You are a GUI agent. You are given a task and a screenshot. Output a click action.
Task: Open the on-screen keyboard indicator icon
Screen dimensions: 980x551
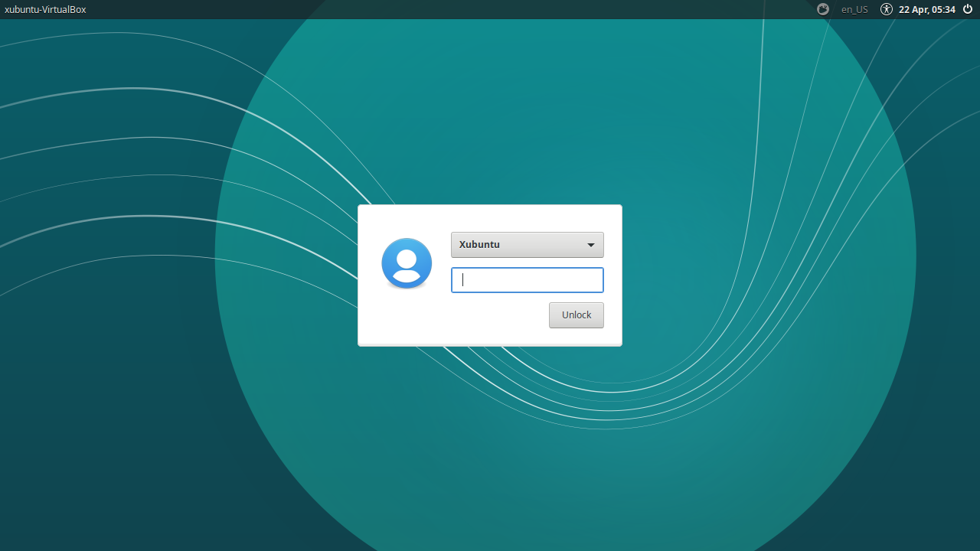click(823, 9)
